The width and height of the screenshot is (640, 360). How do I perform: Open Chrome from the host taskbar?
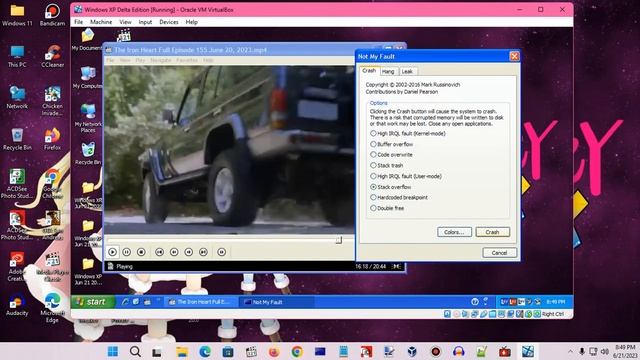pyautogui.click(x=297, y=351)
